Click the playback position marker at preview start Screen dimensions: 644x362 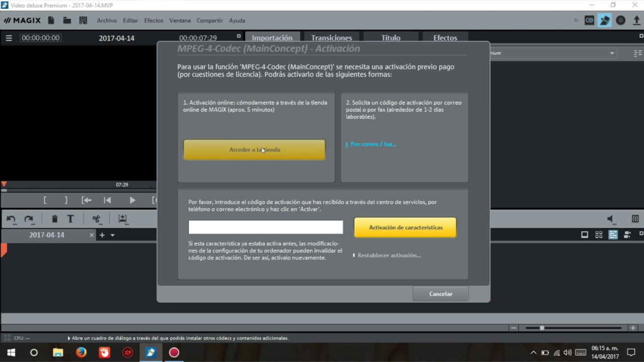4,185
